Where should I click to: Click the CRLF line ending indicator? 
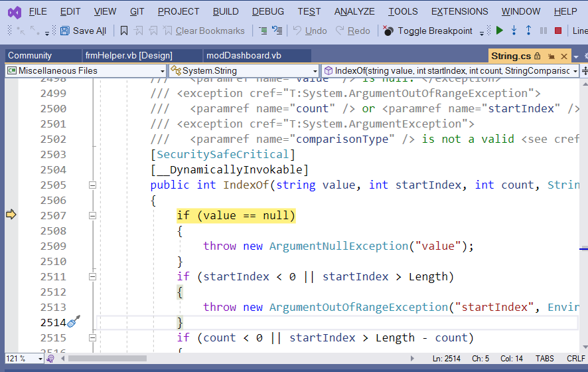coord(576,359)
